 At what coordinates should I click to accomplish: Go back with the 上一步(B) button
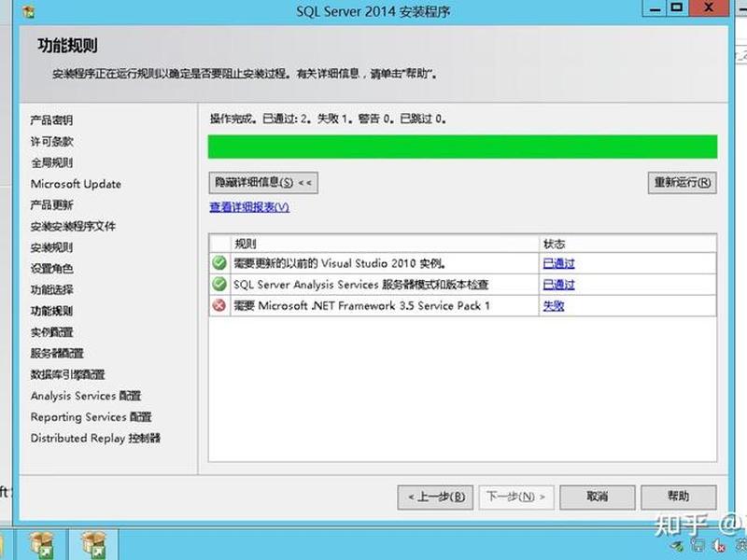pos(435,497)
